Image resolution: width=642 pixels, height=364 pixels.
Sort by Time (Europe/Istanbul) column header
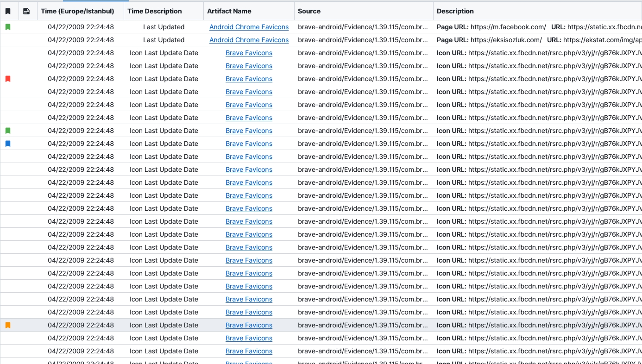pos(77,11)
